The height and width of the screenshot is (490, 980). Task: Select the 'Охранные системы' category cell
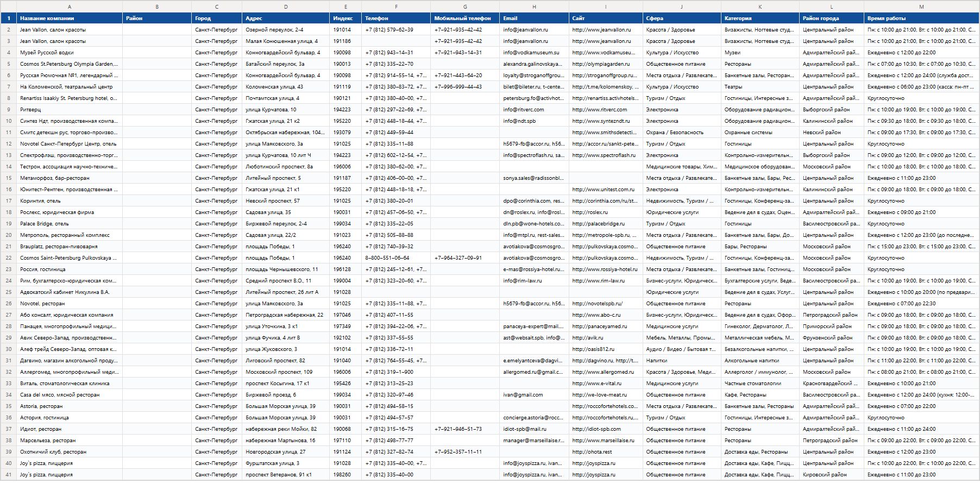(x=760, y=133)
